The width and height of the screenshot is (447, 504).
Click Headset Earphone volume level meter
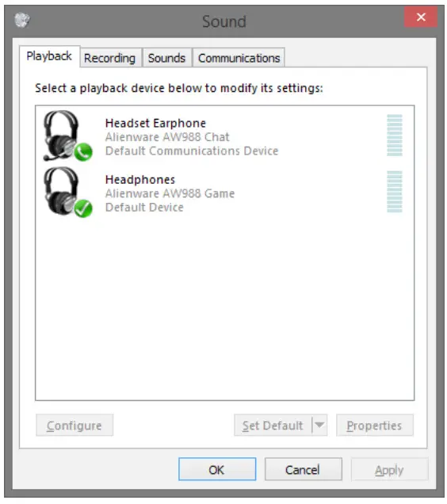pos(395,136)
